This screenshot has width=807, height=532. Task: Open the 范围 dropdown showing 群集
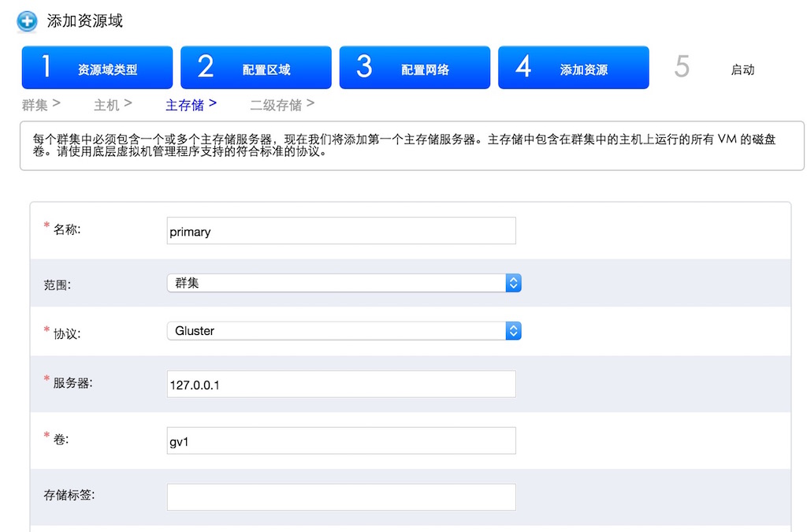tap(344, 283)
